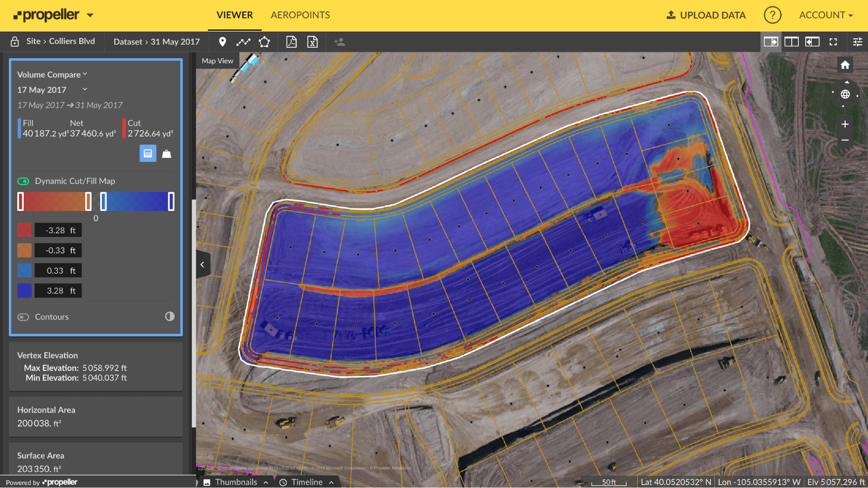Image resolution: width=868 pixels, height=488 pixels.
Task: Select the polygon area tool
Action: tap(264, 42)
